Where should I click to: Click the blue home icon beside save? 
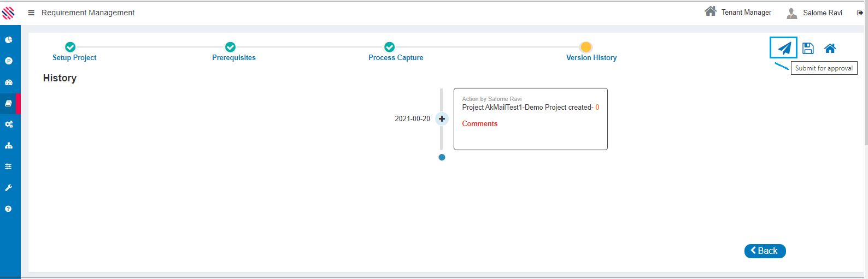[x=830, y=48]
